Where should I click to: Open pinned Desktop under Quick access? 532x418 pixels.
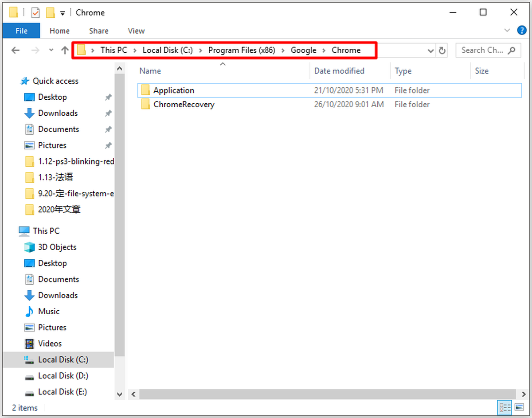coord(52,97)
